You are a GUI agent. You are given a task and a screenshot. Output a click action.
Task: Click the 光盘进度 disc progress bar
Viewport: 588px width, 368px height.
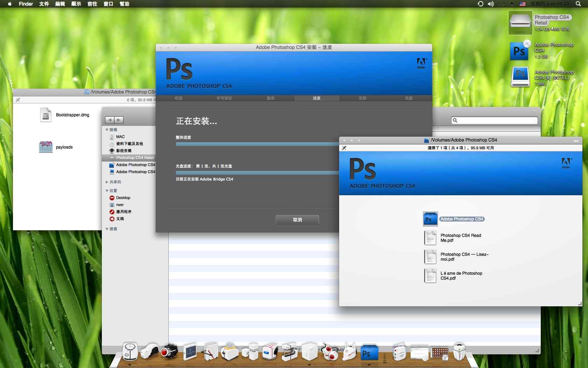(257, 173)
